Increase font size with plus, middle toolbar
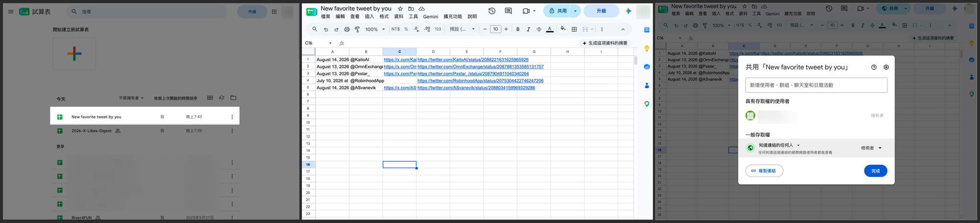The height and width of the screenshot is (223, 980). coord(506,29)
